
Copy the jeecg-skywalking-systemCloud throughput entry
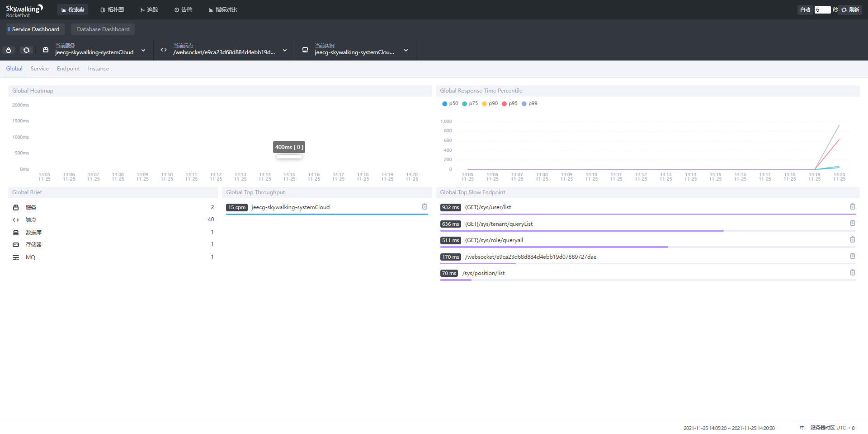[425, 207]
